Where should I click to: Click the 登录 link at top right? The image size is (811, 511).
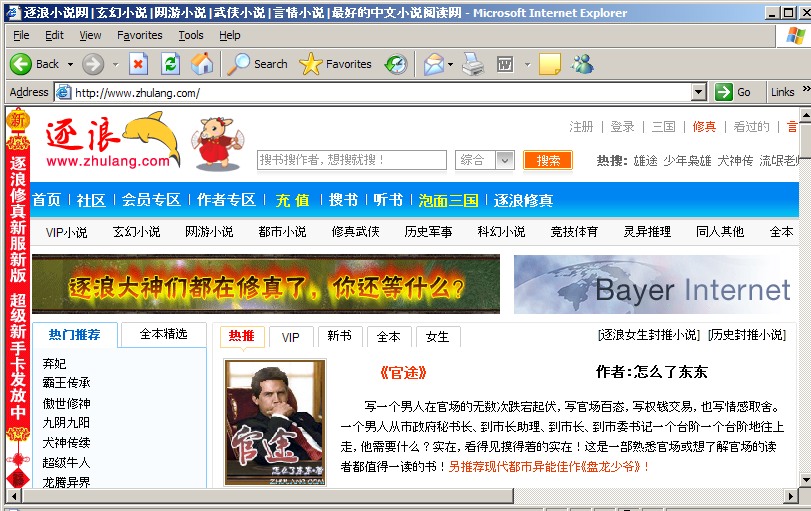point(622,127)
